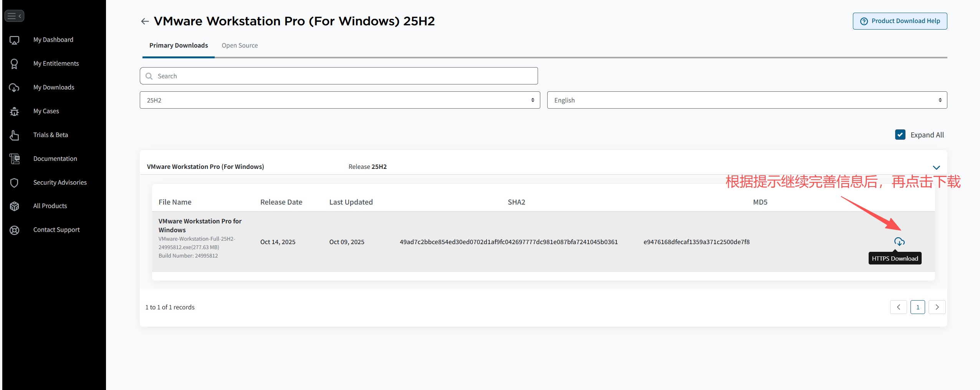Collapse the sidebar with the hamburger menu button
980x390 pixels.
(x=14, y=16)
